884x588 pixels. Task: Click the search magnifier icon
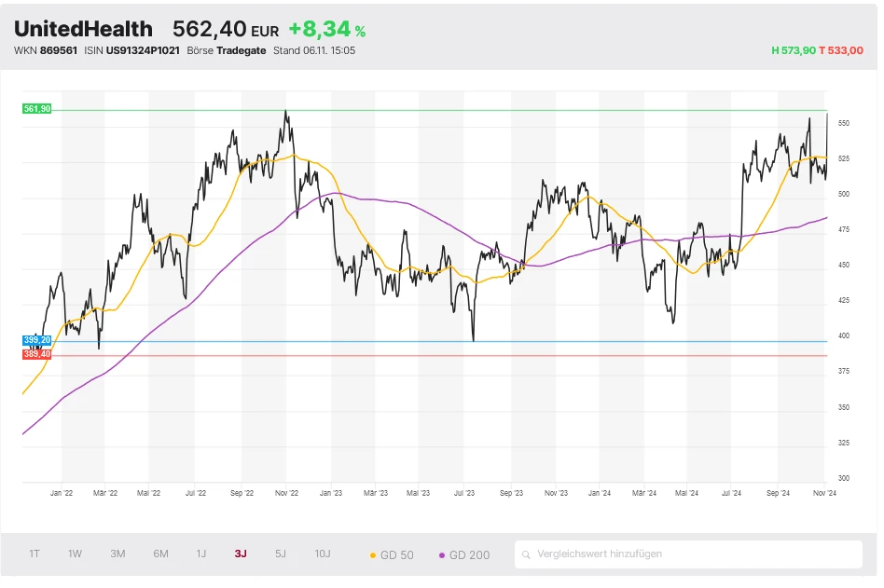(530, 554)
